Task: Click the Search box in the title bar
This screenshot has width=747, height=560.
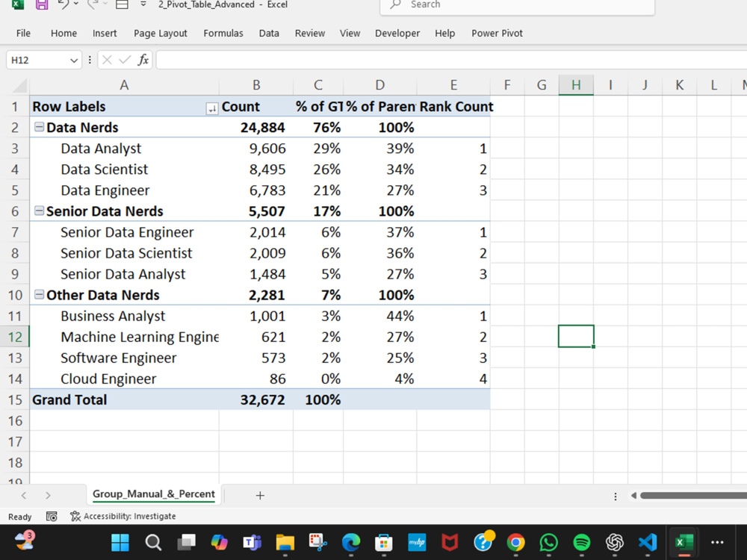Action: tap(517, 6)
